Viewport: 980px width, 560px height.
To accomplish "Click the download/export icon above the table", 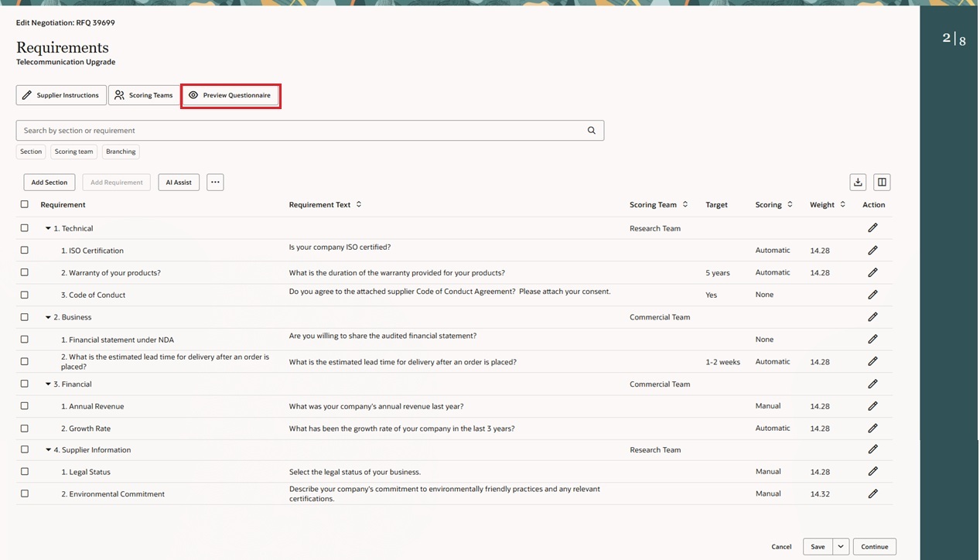I will pyautogui.click(x=857, y=182).
